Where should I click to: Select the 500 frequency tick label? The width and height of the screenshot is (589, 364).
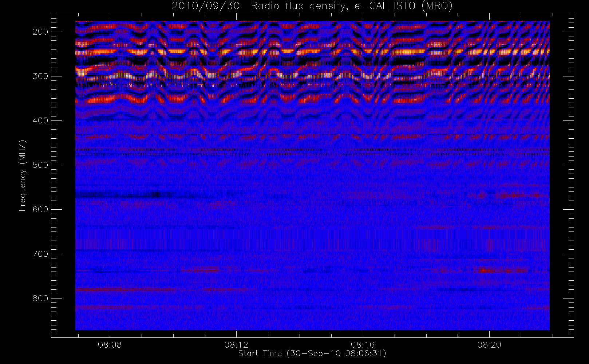(40, 165)
